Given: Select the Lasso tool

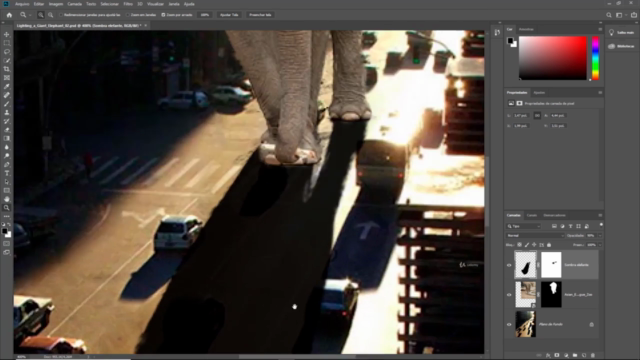Looking at the screenshot, I should pyautogui.click(x=7, y=52).
